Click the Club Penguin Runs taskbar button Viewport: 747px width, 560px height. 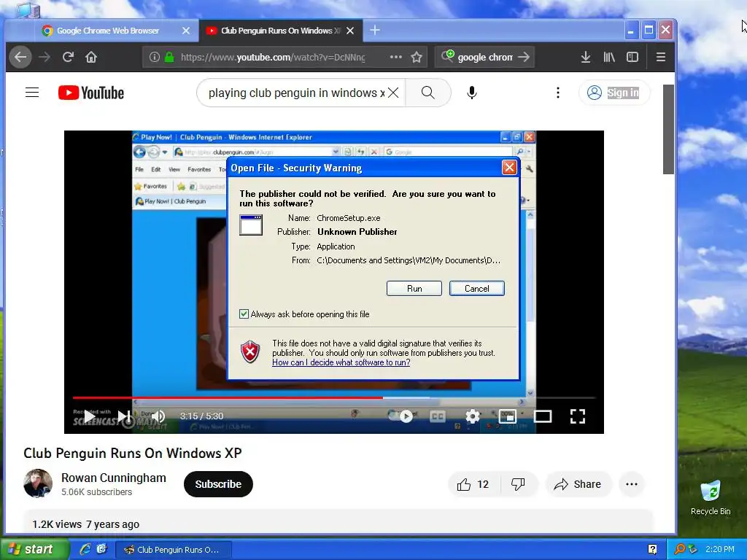click(174, 550)
